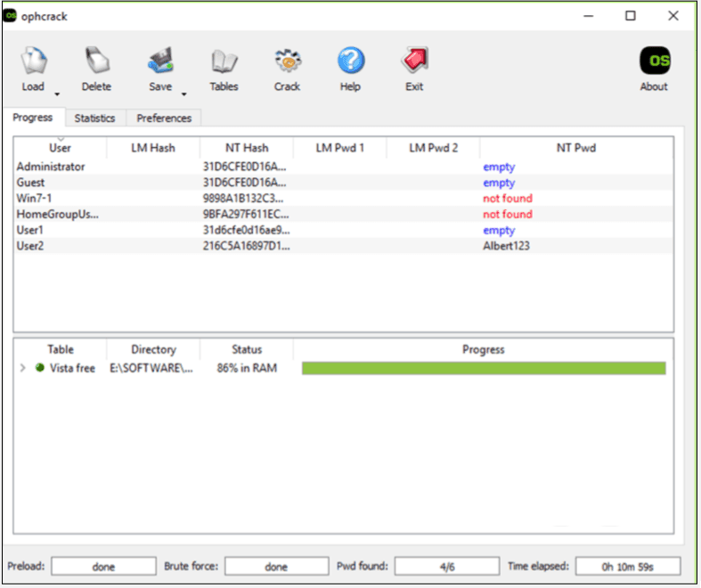Open the Tables book icon

point(224,62)
